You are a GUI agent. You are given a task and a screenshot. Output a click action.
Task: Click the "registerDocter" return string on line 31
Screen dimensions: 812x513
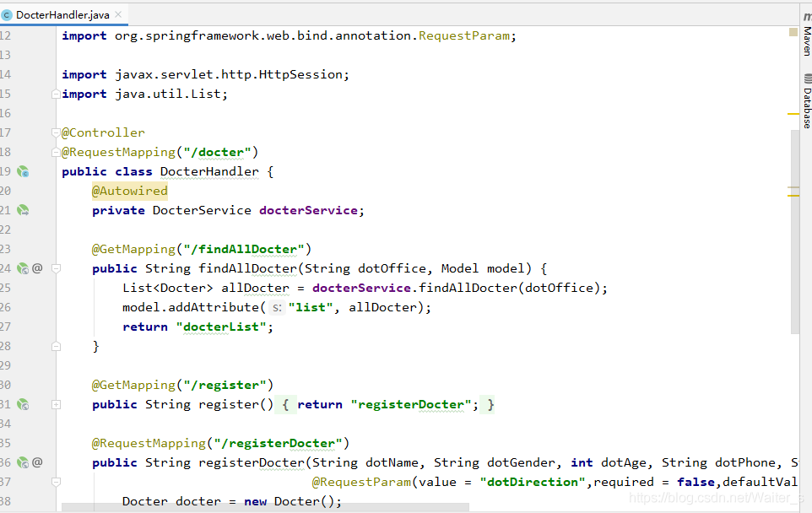tap(411, 405)
